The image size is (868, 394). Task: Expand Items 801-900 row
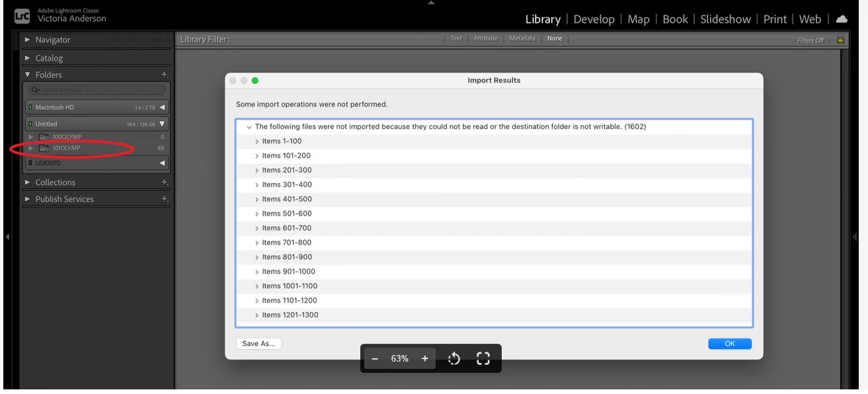(257, 257)
